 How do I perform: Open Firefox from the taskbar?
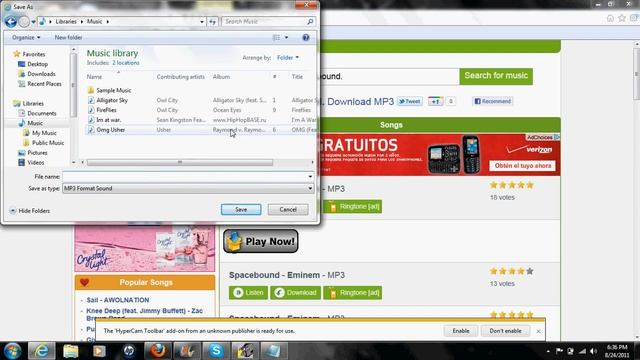157,351
